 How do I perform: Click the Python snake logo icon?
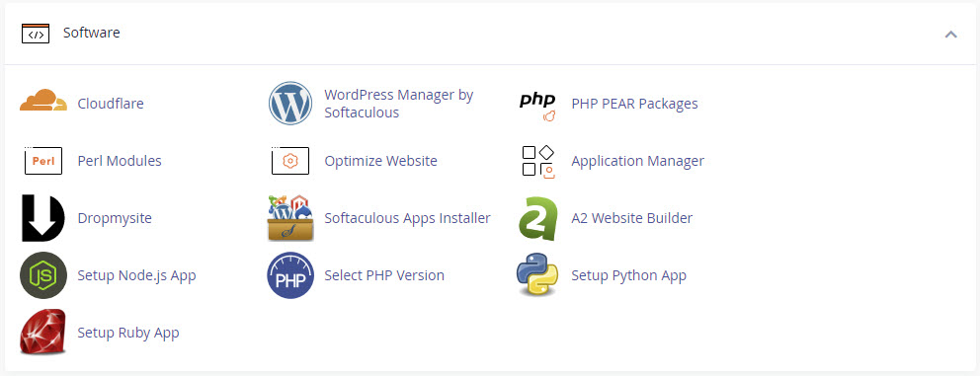pyautogui.click(x=537, y=274)
